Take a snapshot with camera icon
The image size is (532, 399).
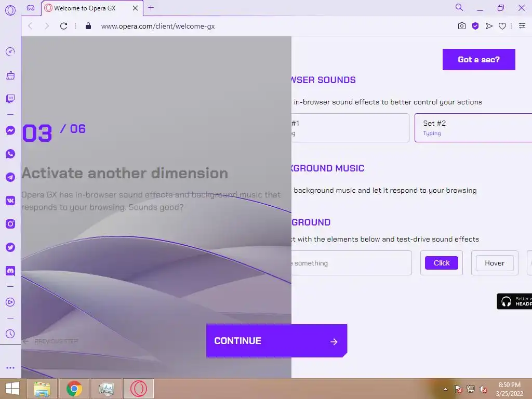click(462, 26)
